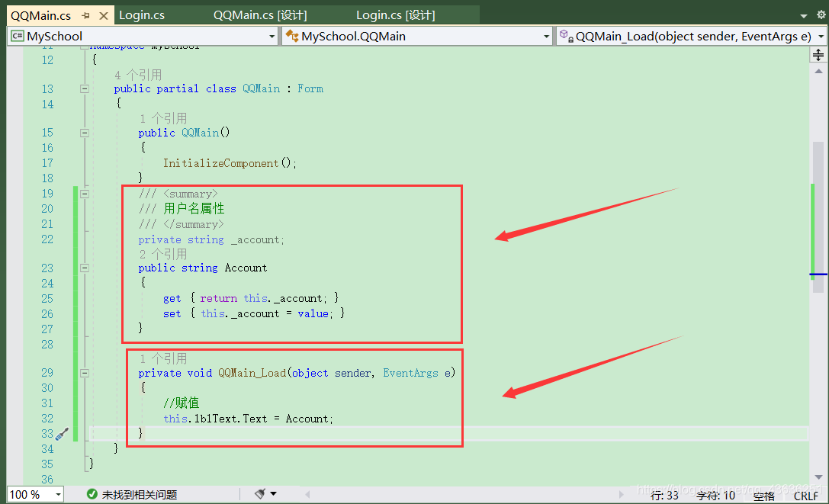The height and width of the screenshot is (504, 829).
Task: Click EventArgs type on line 29
Action: point(411,374)
